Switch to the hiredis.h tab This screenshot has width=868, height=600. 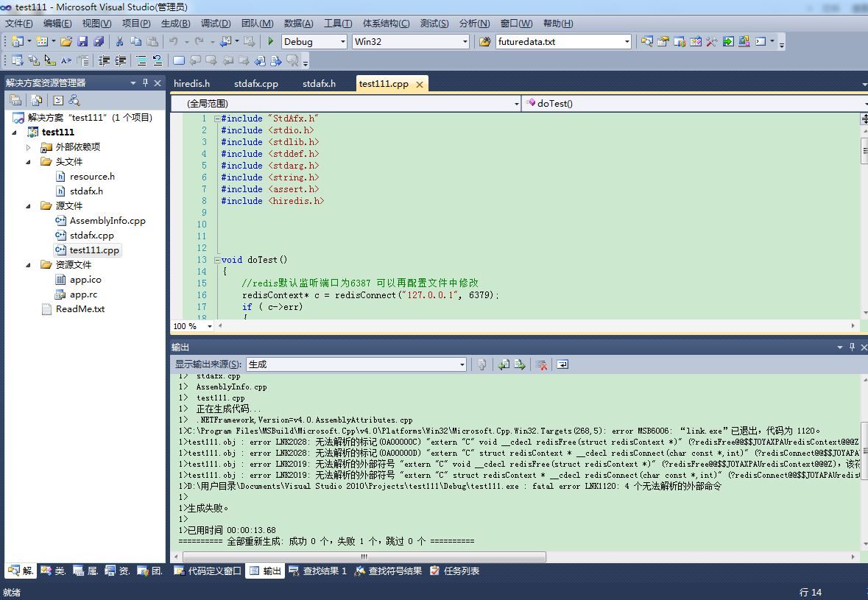pos(191,84)
